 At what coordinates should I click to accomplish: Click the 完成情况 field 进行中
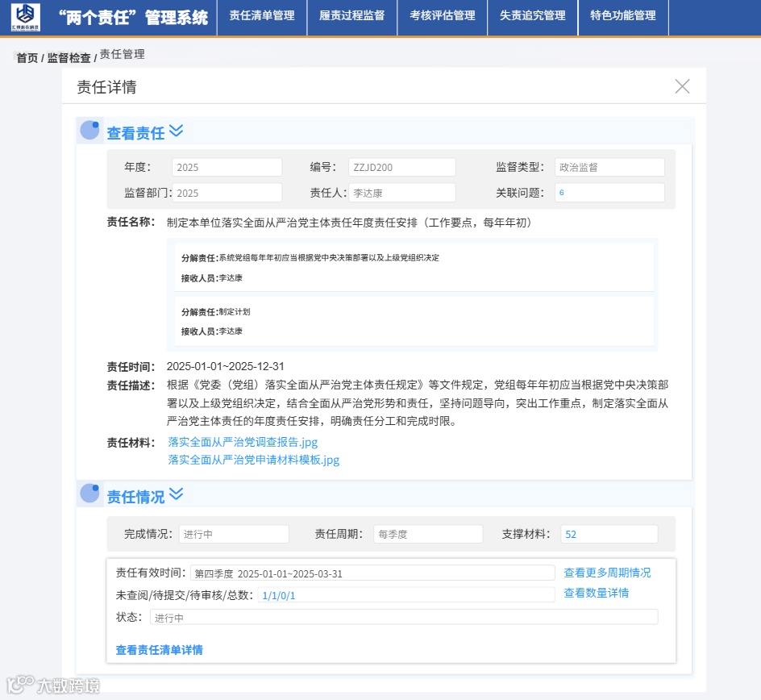234,535
